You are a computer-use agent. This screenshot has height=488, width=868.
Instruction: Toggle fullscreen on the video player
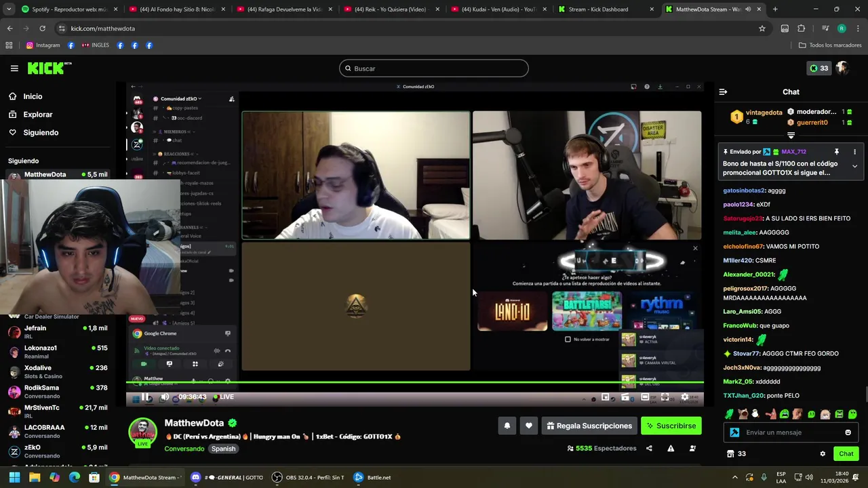point(665,397)
